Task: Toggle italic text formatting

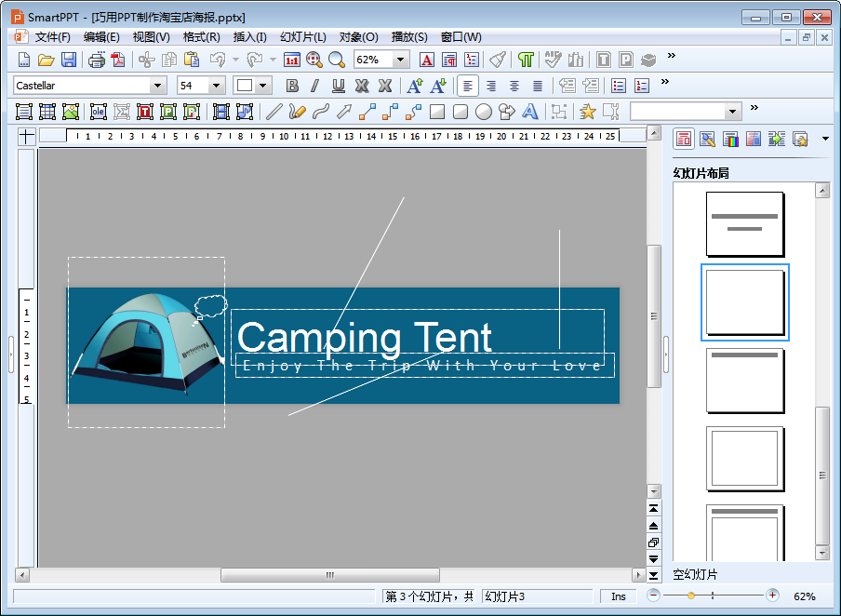Action: pyautogui.click(x=314, y=86)
